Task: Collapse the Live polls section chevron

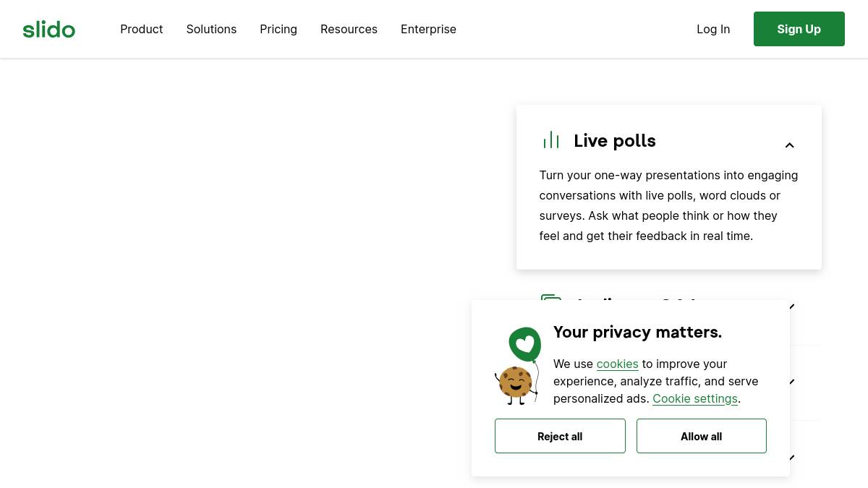Action: coord(789,145)
